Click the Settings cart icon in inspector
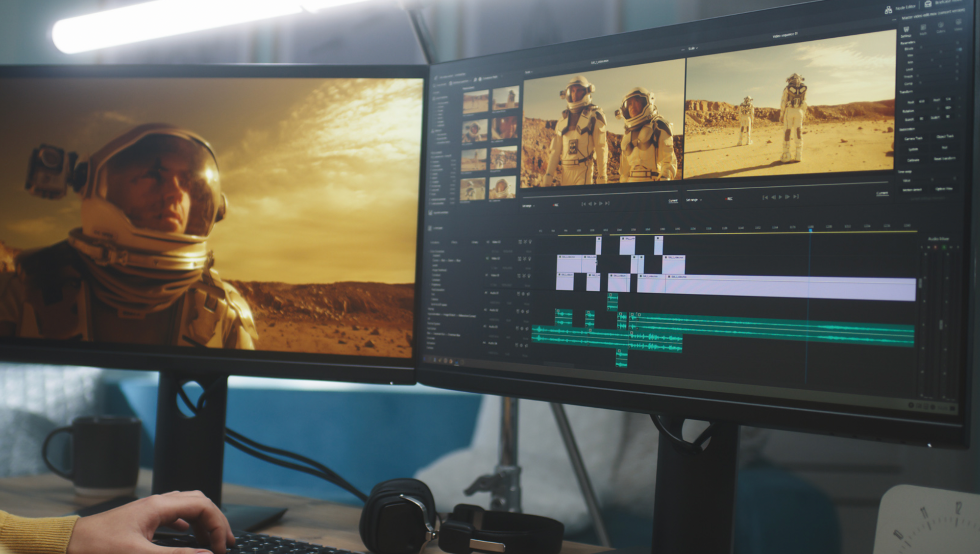 click(x=906, y=30)
